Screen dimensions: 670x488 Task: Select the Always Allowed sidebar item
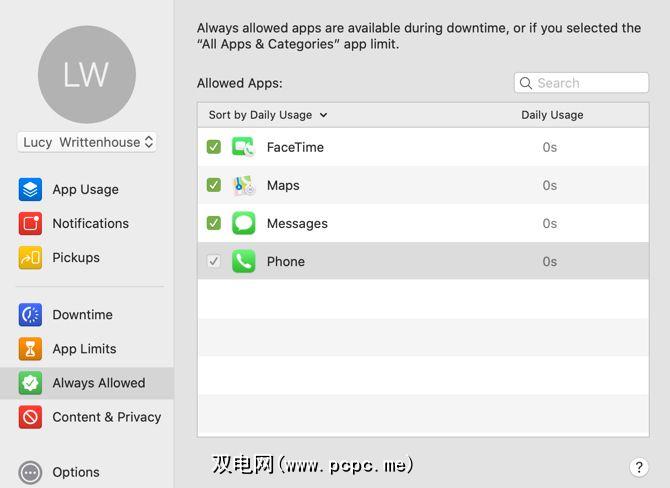click(x=98, y=383)
